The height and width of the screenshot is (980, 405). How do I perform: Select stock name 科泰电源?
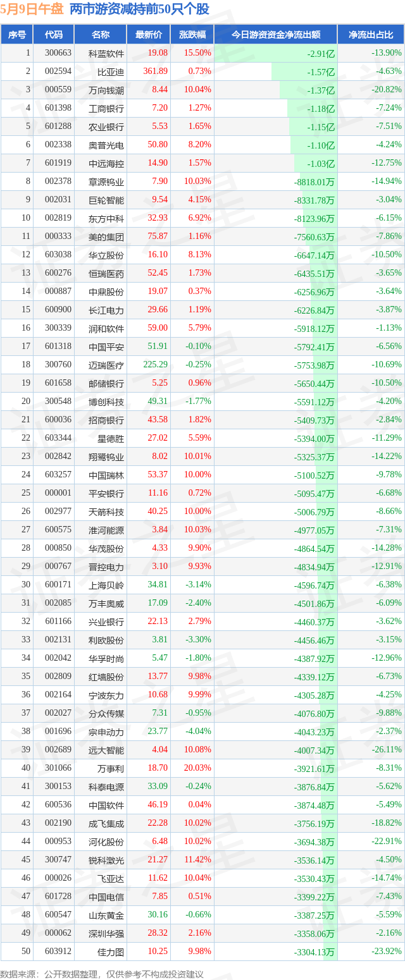[x=106, y=787]
